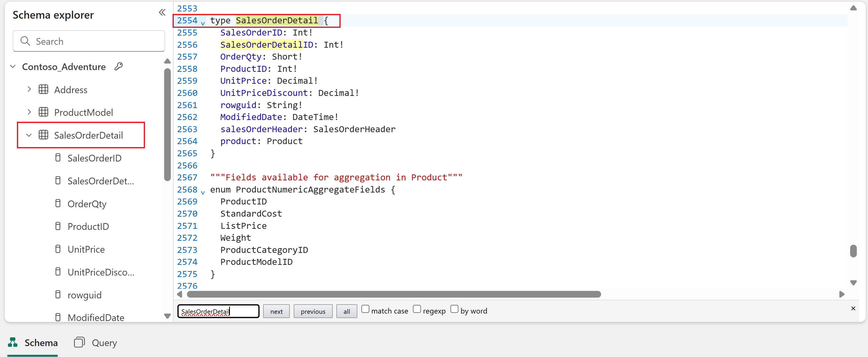This screenshot has width=868, height=357.
Task: Click the OrderQty column icon
Action: point(58,204)
